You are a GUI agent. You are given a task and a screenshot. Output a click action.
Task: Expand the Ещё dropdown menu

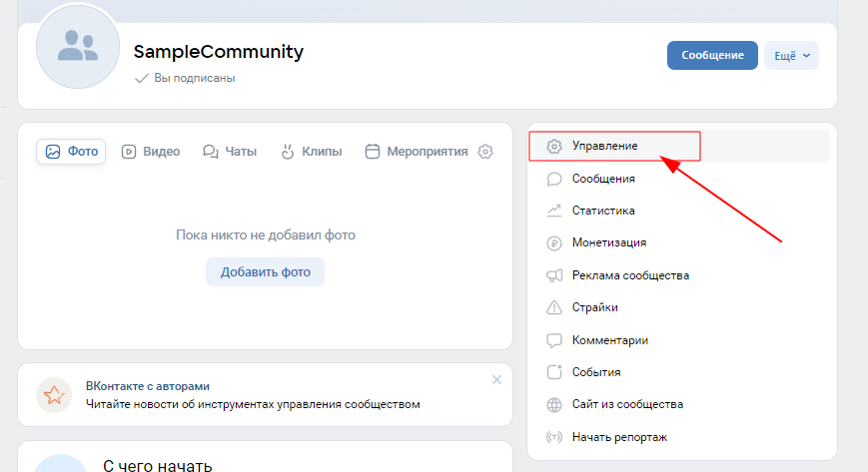791,56
